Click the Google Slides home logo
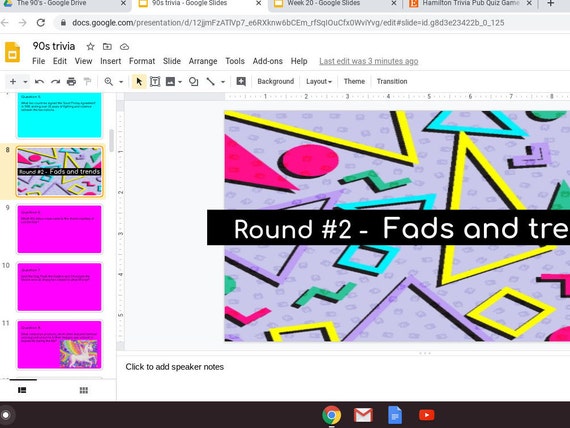Screen dimensions: 570x428 pyautogui.click(x=12, y=52)
